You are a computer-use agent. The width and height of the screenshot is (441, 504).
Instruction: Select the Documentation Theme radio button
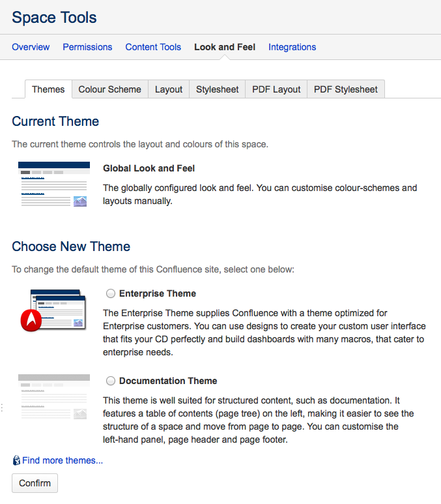coord(111,381)
